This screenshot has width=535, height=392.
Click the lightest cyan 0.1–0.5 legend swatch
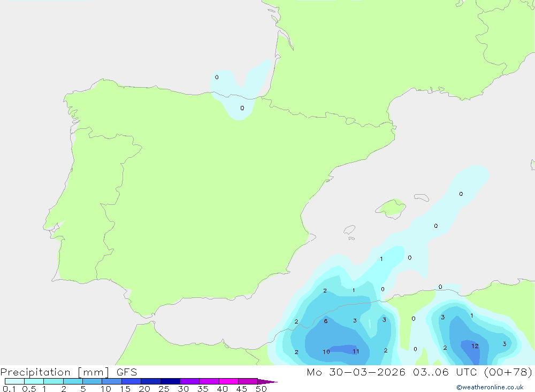14,381
